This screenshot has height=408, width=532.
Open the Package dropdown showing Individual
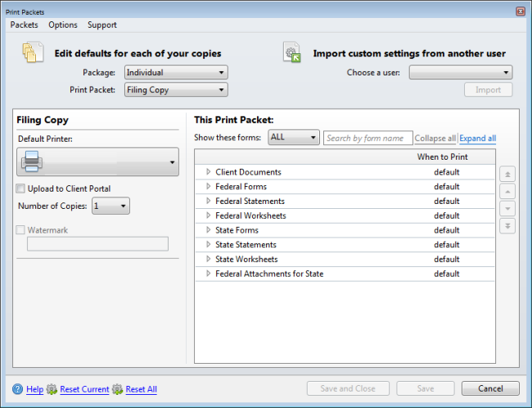coord(175,72)
